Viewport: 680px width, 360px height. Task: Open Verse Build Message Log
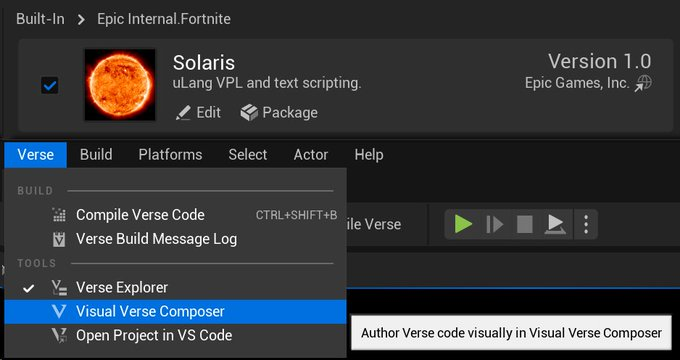pyautogui.click(x=175, y=239)
